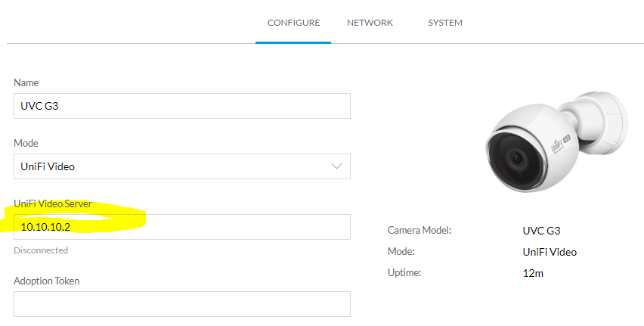The height and width of the screenshot is (326, 644).
Task: Click the Uptime label
Action: pos(404,272)
